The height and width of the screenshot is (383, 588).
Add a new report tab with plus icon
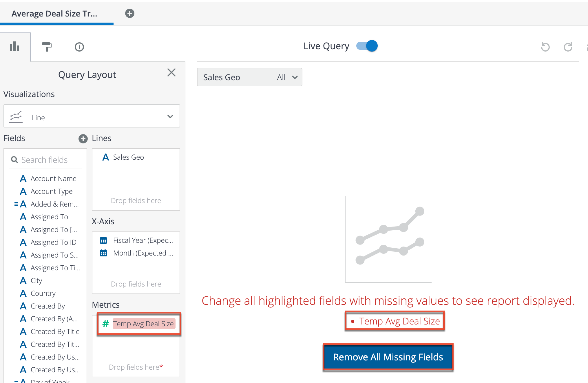pos(129,13)
